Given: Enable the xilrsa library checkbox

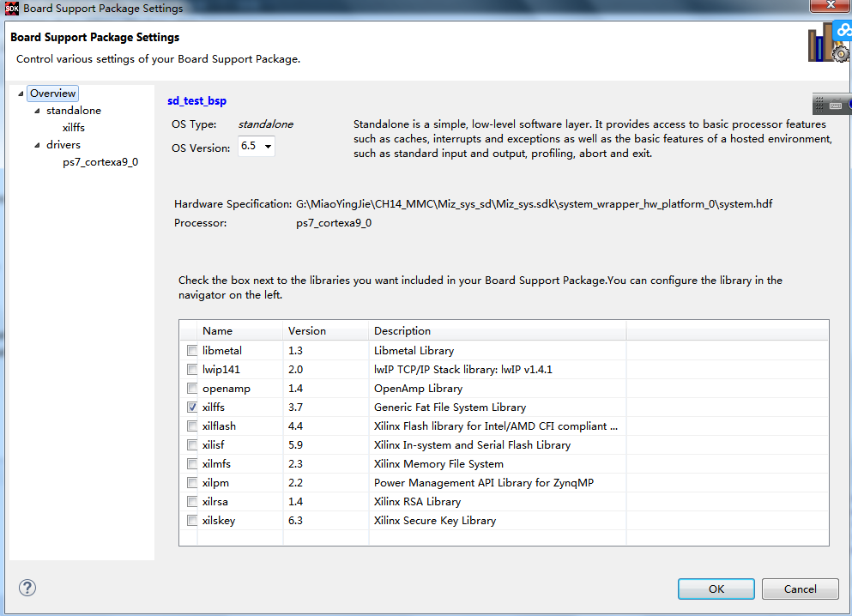Looking at the screenshot, I should (x=192, y=501).
